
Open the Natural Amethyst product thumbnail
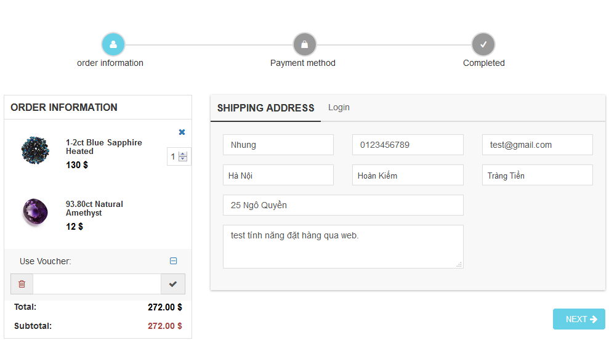(35, 212)
